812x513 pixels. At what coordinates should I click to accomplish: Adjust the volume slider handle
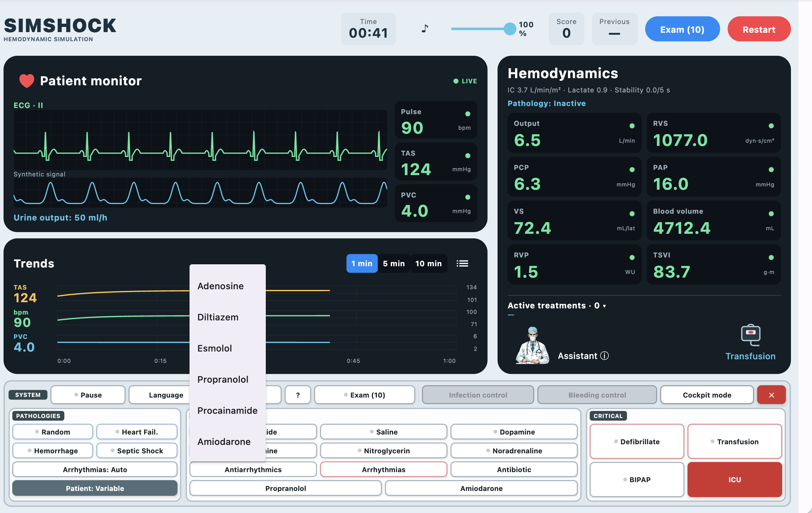pyautogui.click(x=510, y=29)
